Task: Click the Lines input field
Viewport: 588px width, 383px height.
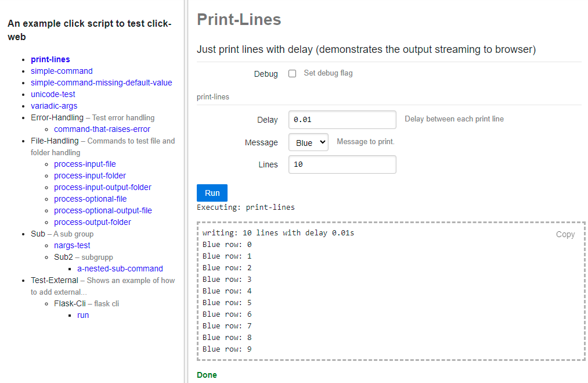Action: coord(342,164)
